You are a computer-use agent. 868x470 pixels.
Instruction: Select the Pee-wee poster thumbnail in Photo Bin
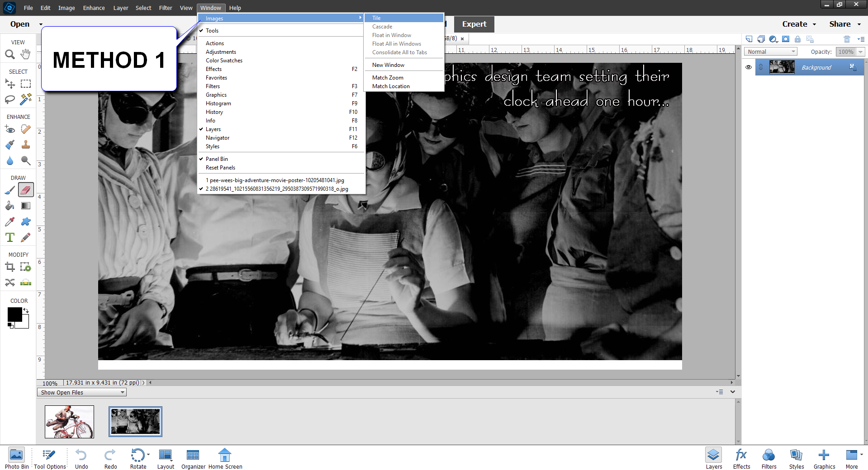(x=69, y=421)
